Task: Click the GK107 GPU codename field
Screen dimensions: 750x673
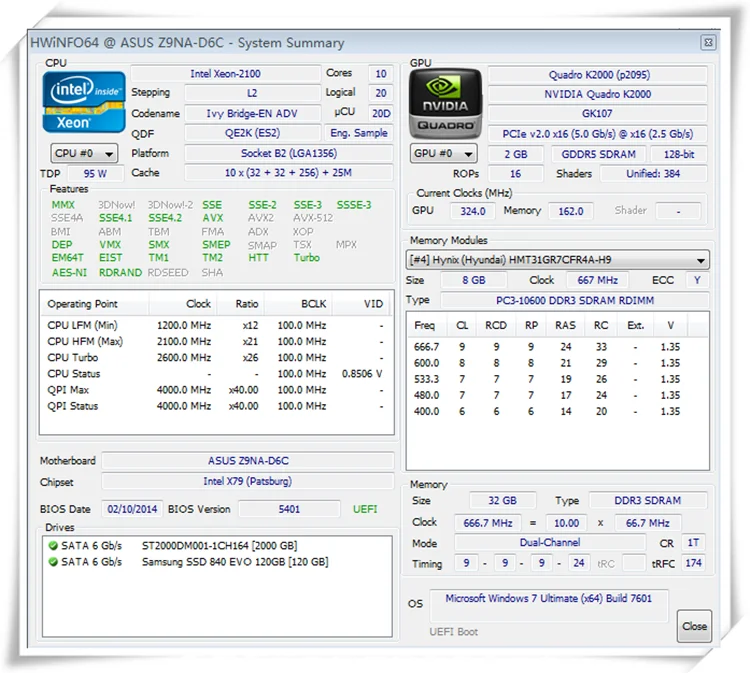Action: [598, 113]
